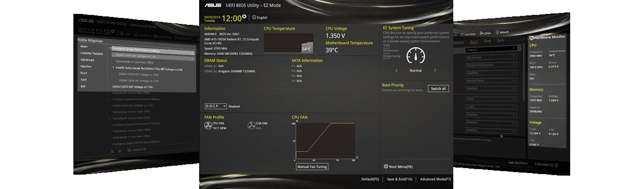
Task: Click the Switch all button
Action: (x=438, y=88)
